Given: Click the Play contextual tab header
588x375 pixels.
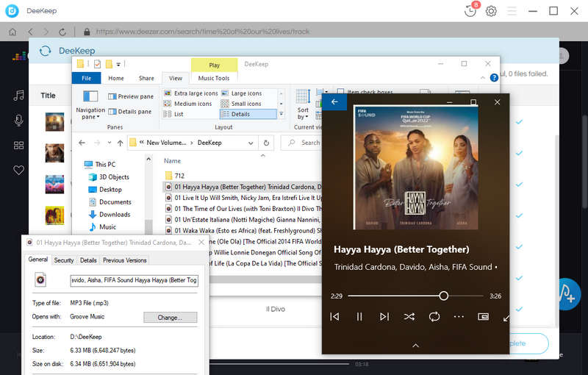Looking at the screenshot, I should point(214,65).
